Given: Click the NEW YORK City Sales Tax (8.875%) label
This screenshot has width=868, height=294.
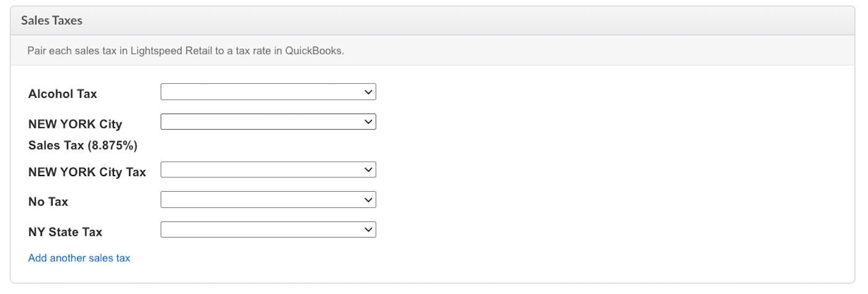Looking at the screenshot, I should click(x=82, y=135).
